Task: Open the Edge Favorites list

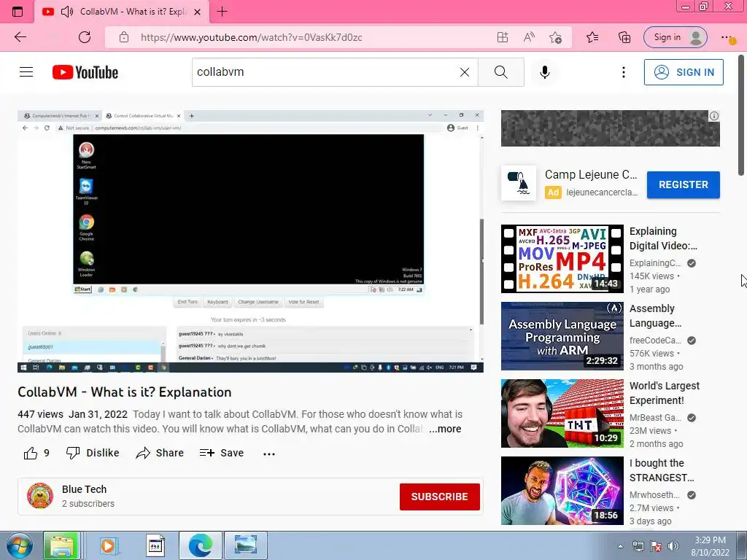Action: (592, 37)
